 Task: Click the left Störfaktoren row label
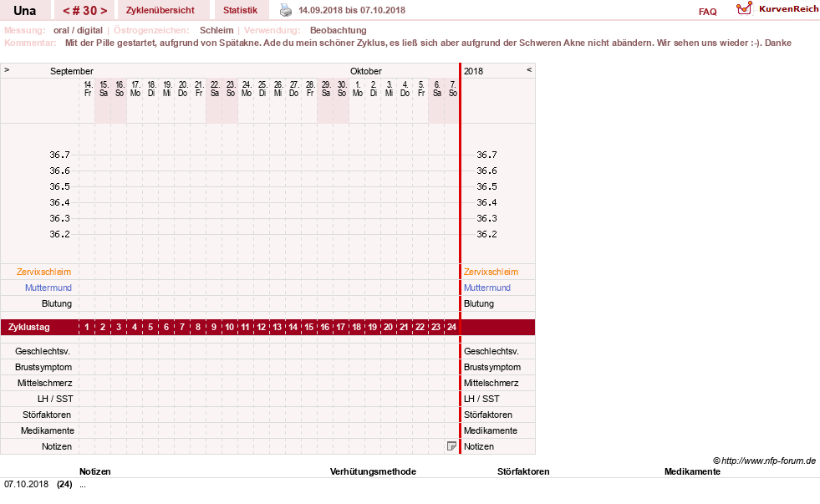point(47,415)
